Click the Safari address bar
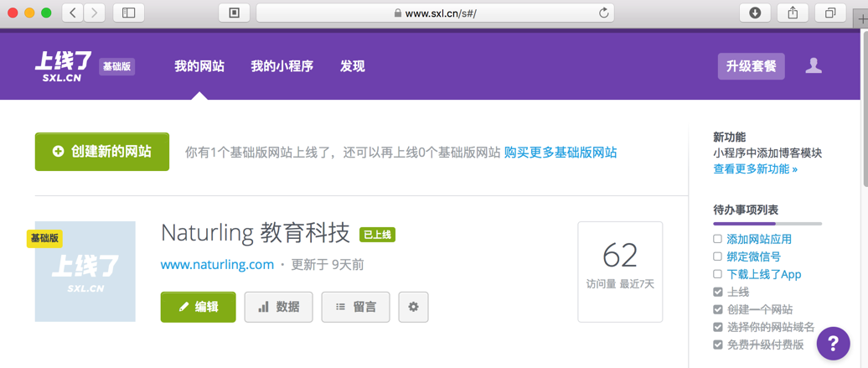Screen dimensions: 868x368 pyautogui.click(x=435, y=13)
